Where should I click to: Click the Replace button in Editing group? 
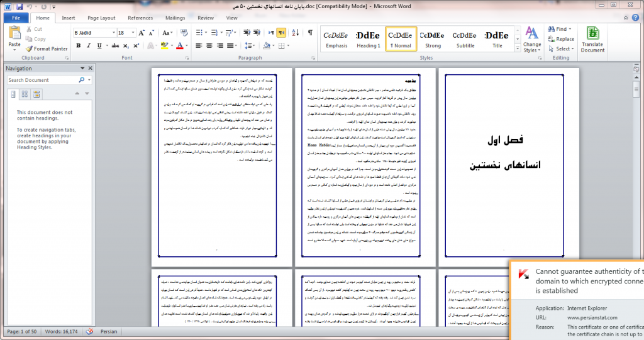560,39
